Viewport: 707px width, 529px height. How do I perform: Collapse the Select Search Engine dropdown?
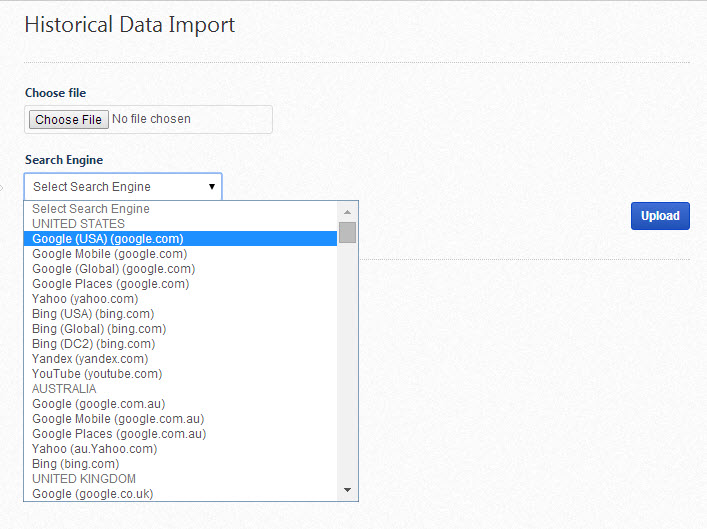123,187
